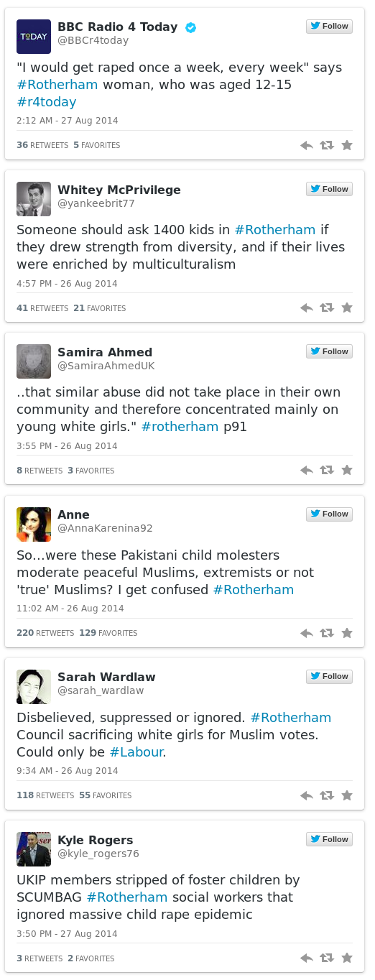The height and width of the screenshot is (980, 375).
Task: Favorite the Samira Ahmed tweet with the star
Action: pyautogui.click(x=347, y=470)
